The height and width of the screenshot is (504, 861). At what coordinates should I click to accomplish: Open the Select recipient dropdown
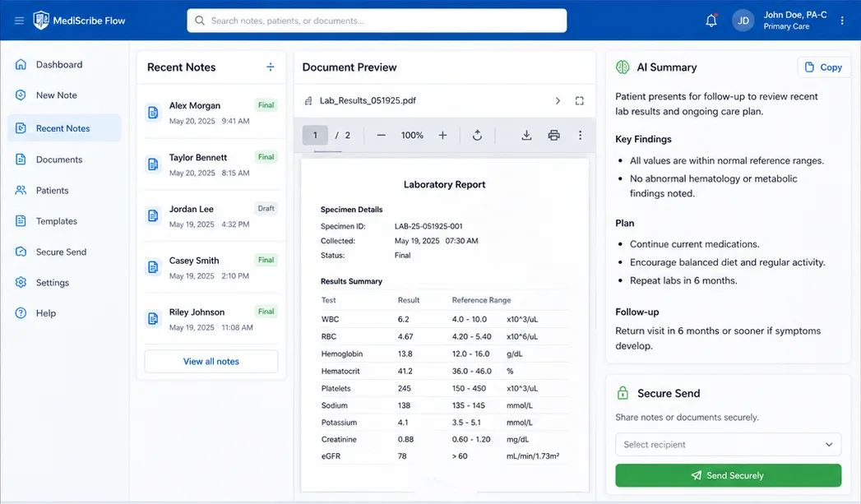[x=728, y=444]
